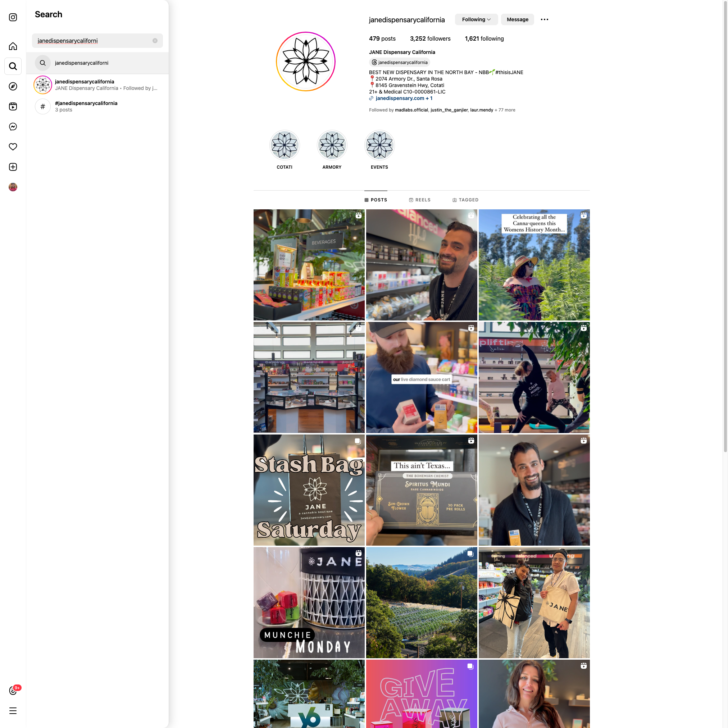Open your profile avatar in sidebar
The image size is (728, 728).
(x=13, y=187)
